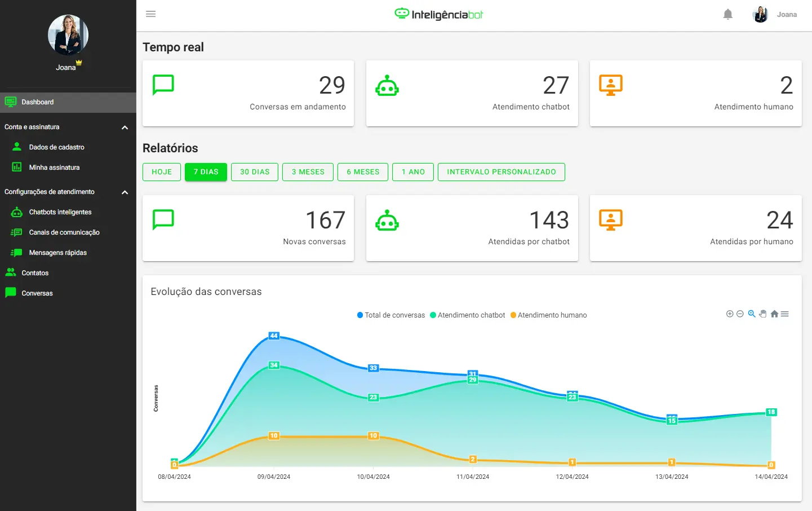
Task: Click orange monitor icon on Atendimento humano card
Action: click(x=611, y=85)
